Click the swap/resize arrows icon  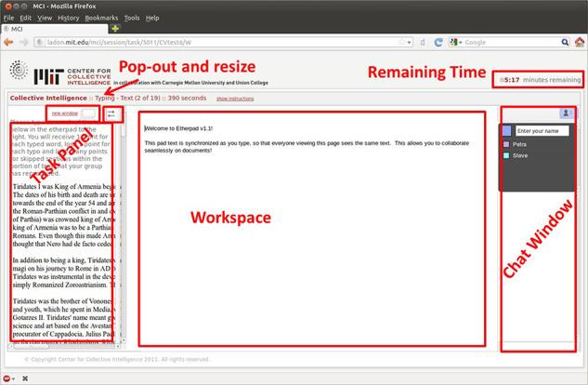[x=111, y=113]
